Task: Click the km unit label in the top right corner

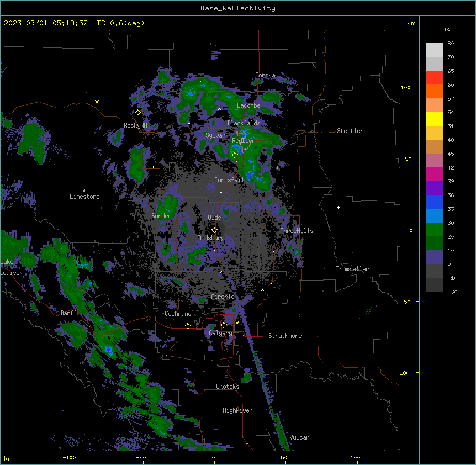Action: (411, 23)
